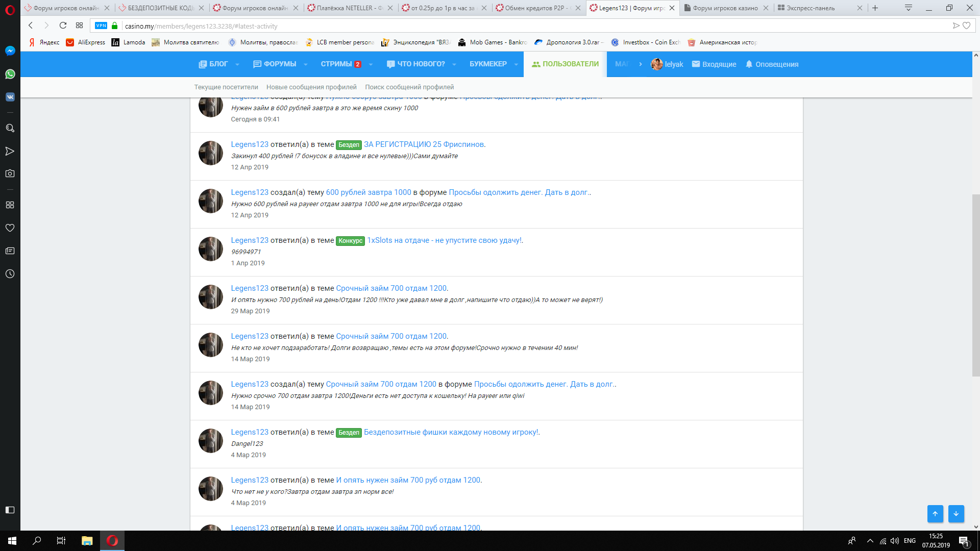980x551 pixels.
Task: Open the Яндекс bookmark
Action: (44, 42)
